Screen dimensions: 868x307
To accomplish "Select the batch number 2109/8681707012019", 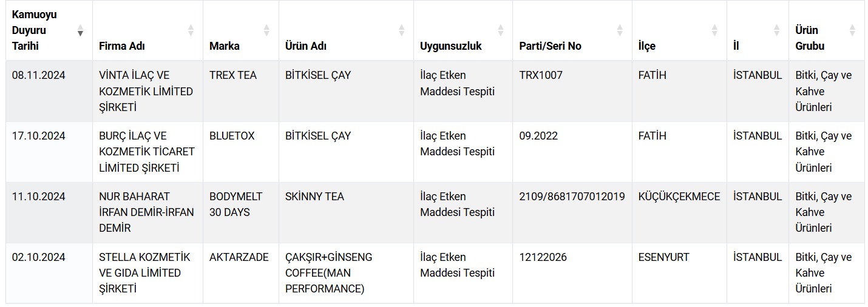I will pyautogui.click(x=572, y=197).
